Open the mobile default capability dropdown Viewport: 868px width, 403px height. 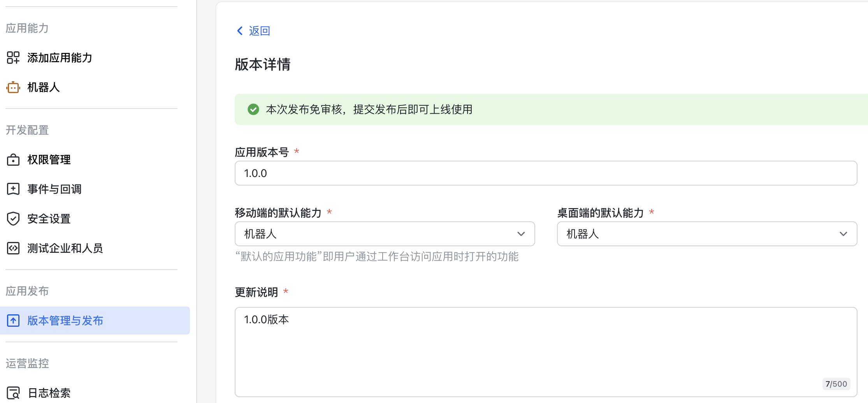(385, 234)
